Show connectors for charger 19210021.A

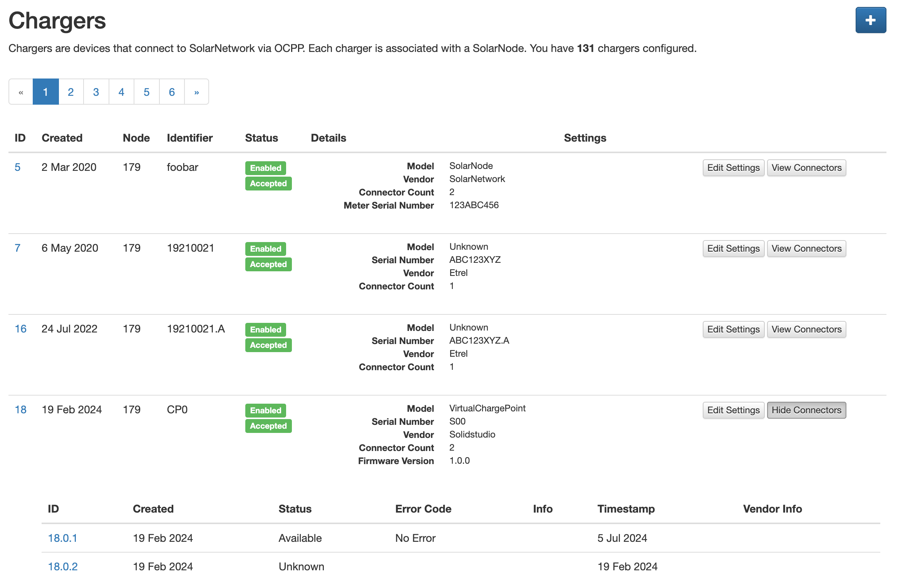point(806,329)
